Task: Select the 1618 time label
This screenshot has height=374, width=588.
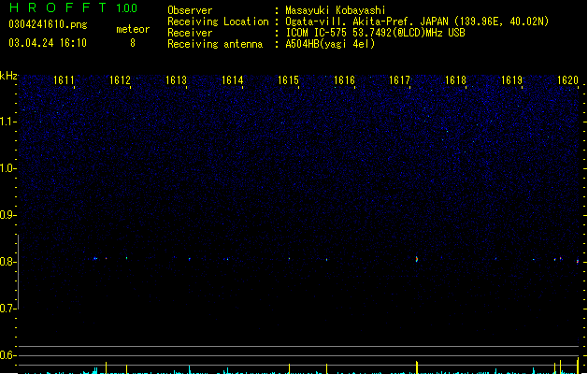Action: 455,80
